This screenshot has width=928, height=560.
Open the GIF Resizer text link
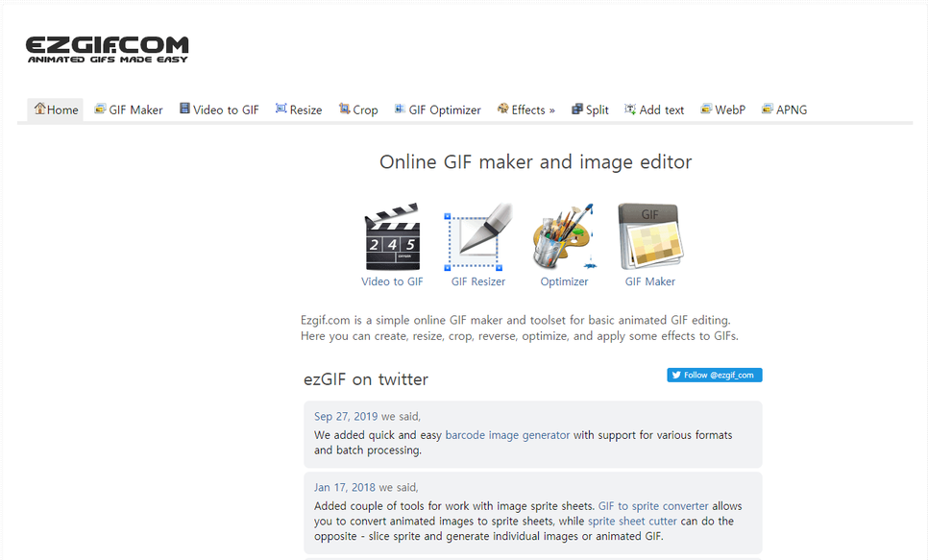478,281
